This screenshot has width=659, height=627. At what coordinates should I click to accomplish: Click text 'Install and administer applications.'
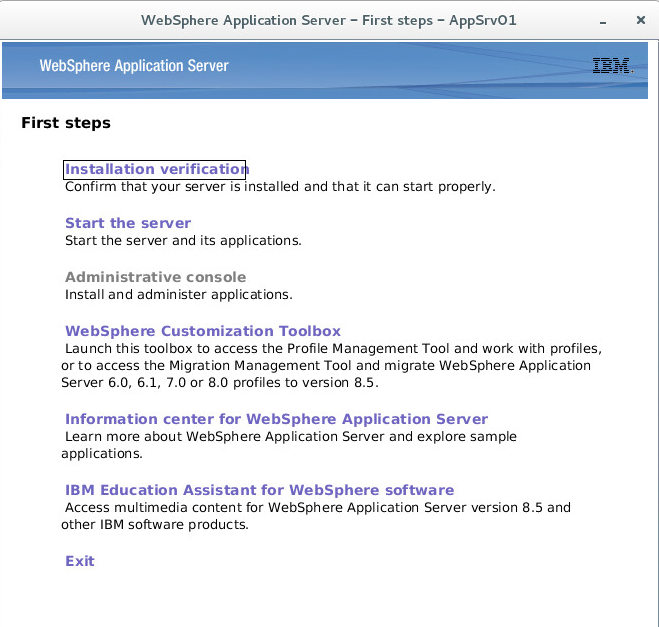(179, 295)
